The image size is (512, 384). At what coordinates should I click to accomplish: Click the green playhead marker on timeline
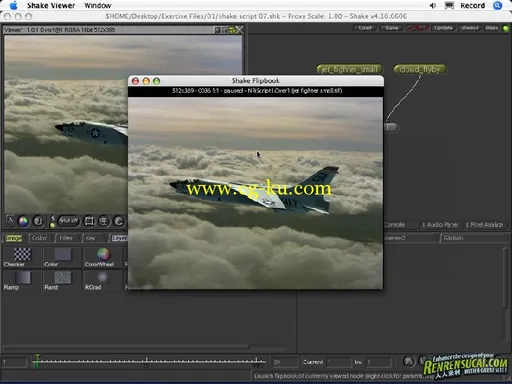pyautogui.click(x=37, y=362)
